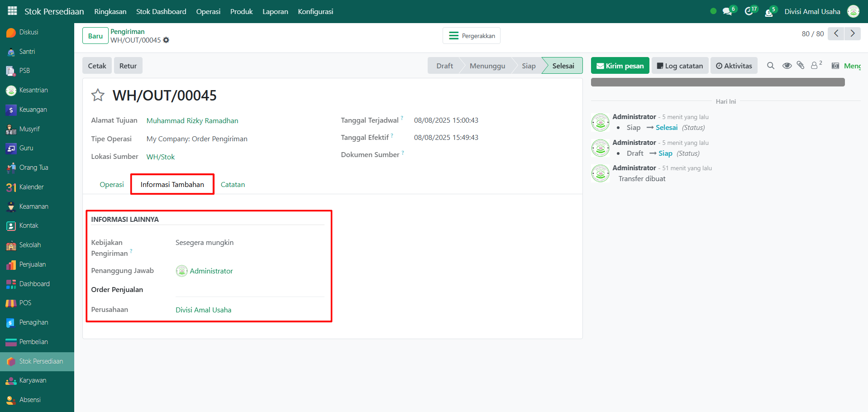Click the paperclip attachments icon
Screen dimensions: 868x412
(x=801, y=66)
